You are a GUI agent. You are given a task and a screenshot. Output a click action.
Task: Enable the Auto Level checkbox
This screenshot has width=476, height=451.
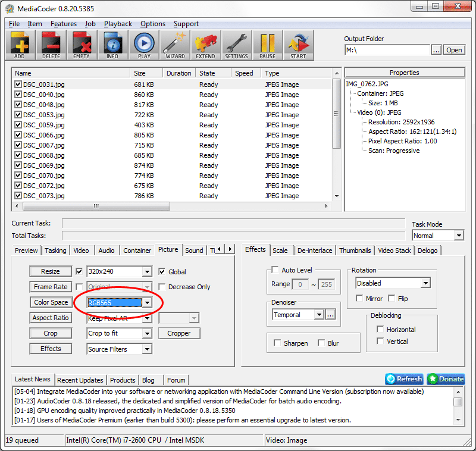tap(275, 270)
